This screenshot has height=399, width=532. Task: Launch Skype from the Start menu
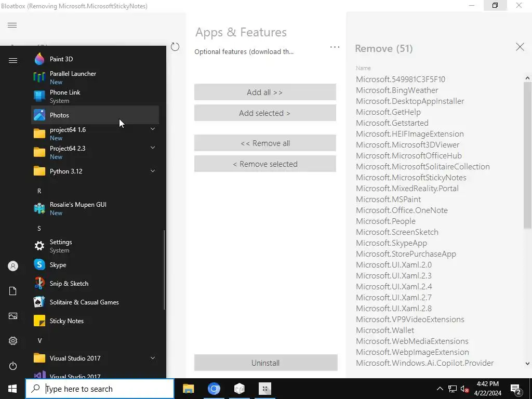pyautogui.click(x=95, y=264)
